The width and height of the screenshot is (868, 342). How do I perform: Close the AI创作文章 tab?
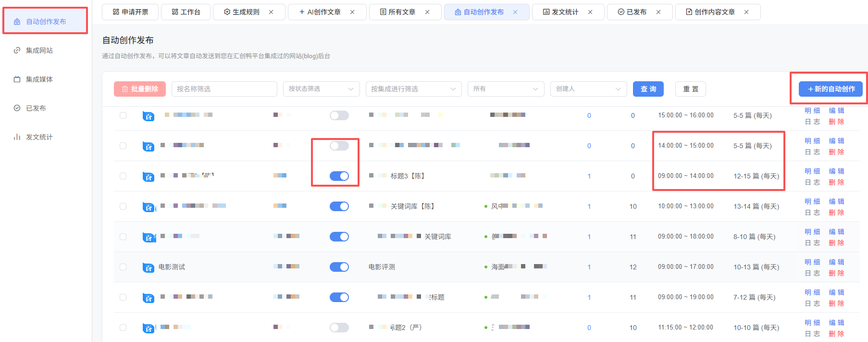click(352, 12)
